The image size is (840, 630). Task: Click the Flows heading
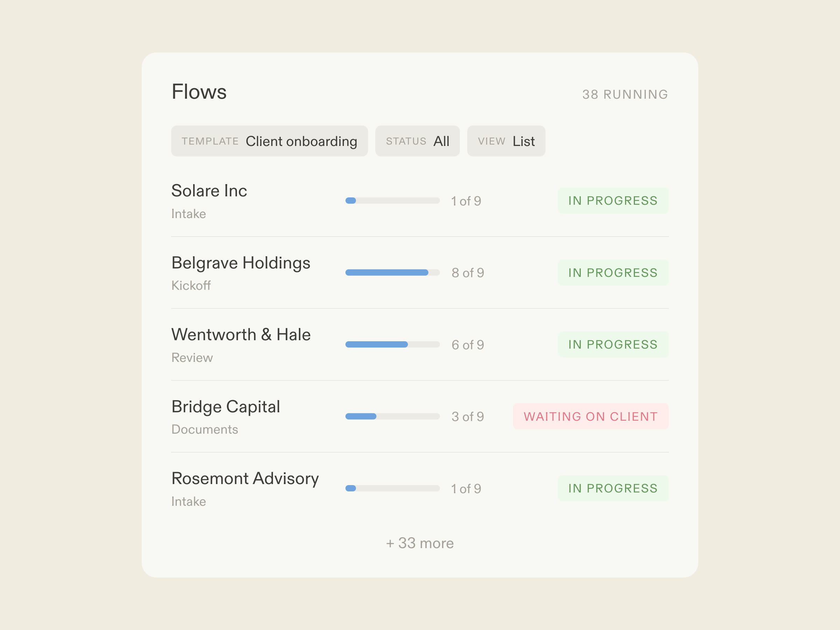click(199, 92)
